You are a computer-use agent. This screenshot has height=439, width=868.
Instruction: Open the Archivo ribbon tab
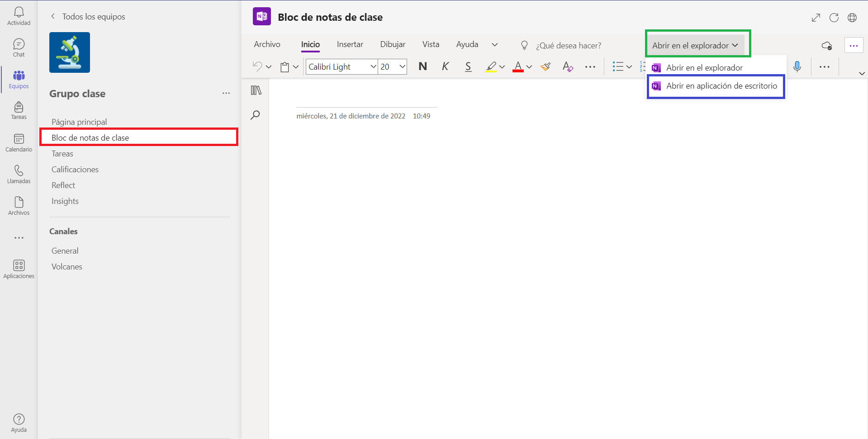click(x=267, y=44)
